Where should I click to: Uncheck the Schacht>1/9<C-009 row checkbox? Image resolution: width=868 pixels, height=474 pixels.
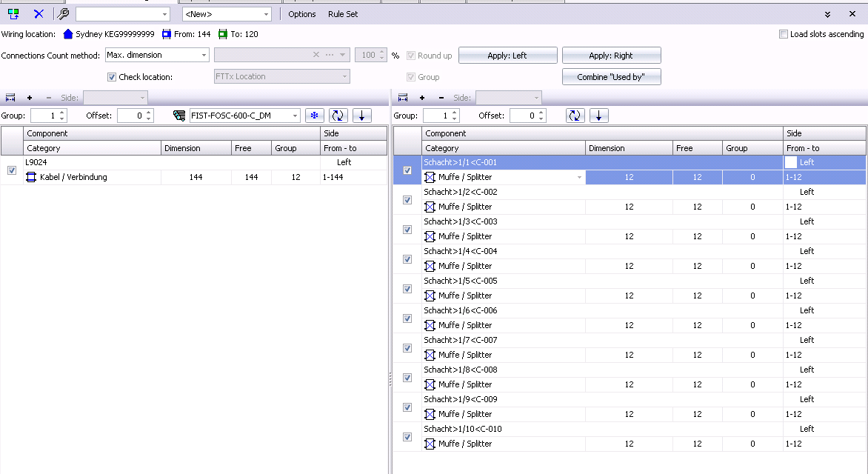(x=407, y=407)
